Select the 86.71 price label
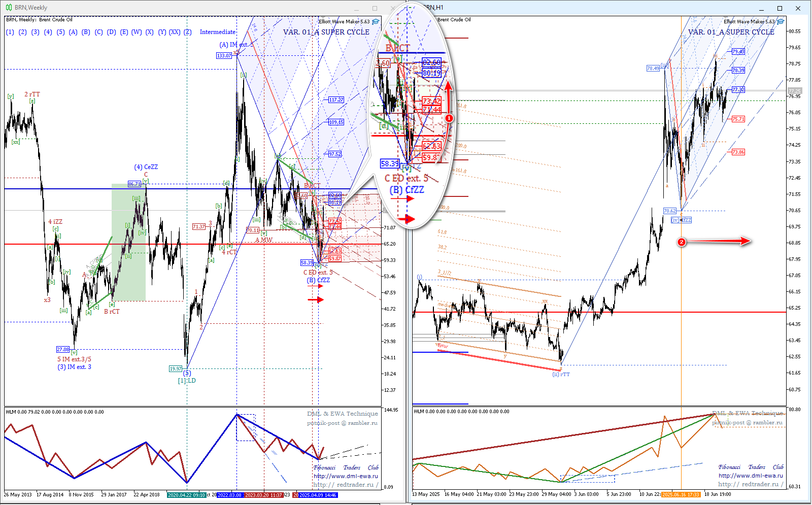This screenshot has height=505, width=812. [134, 184]
